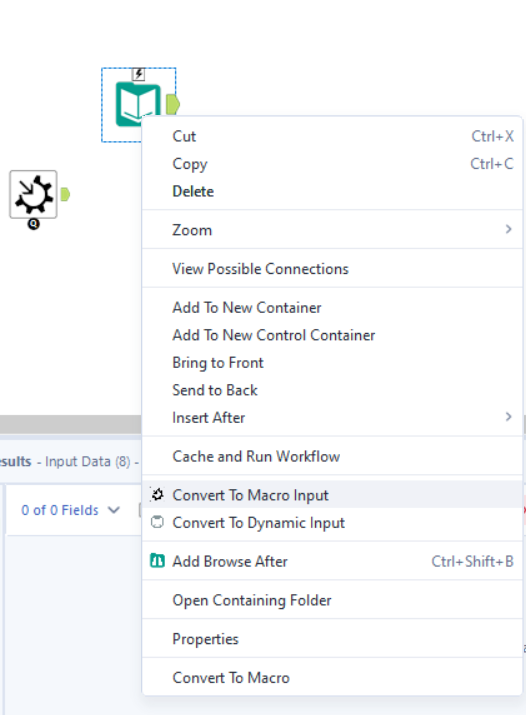Viewport: 526px width, 715px height.
Task: Open the 0 of 0 Fields dropdown
Action: pos(70,510)
